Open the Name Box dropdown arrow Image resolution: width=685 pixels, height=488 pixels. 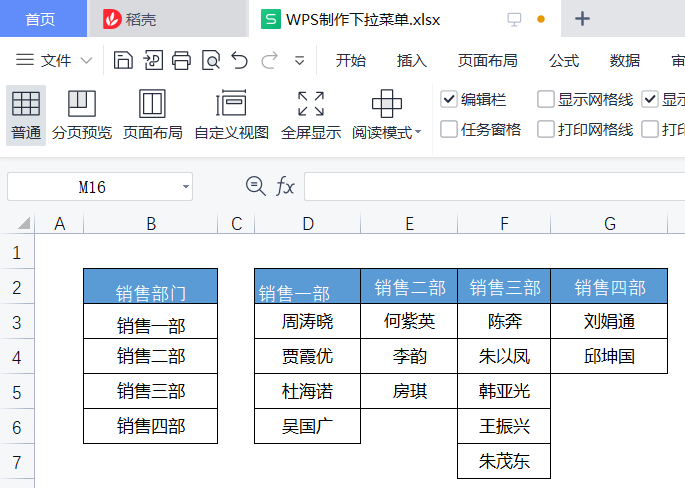pos(186,187)
